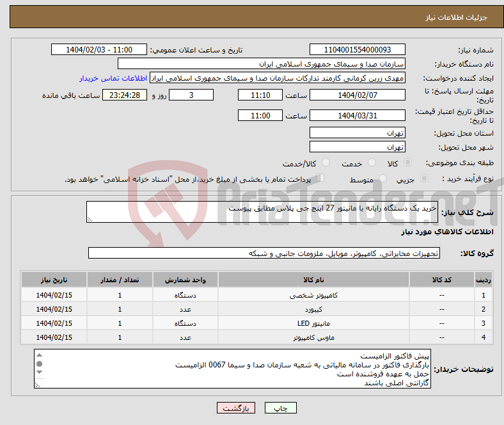This screenshot has width=504, height=425.
Task: Click the remaining time field 23:24:28
Action: point(125,95)
